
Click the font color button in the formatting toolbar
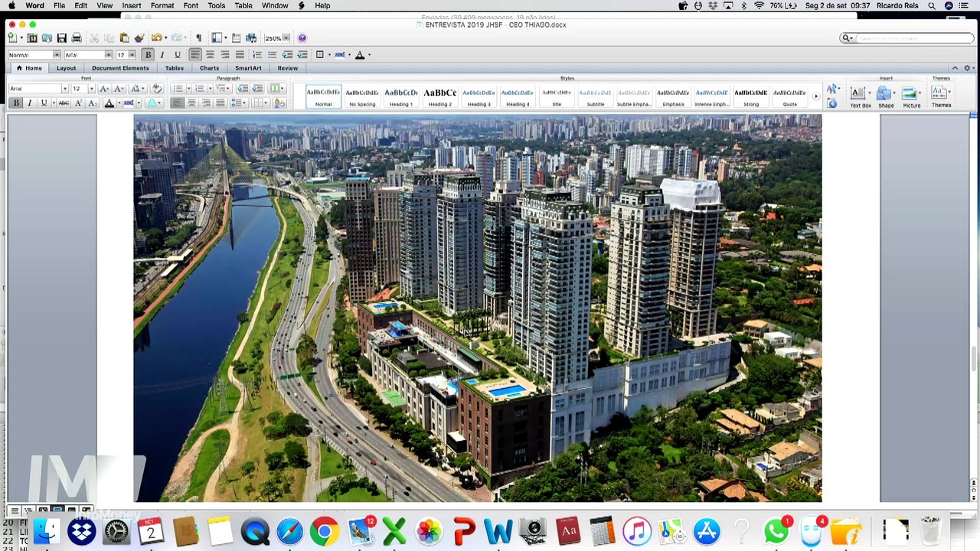(360, 55)
